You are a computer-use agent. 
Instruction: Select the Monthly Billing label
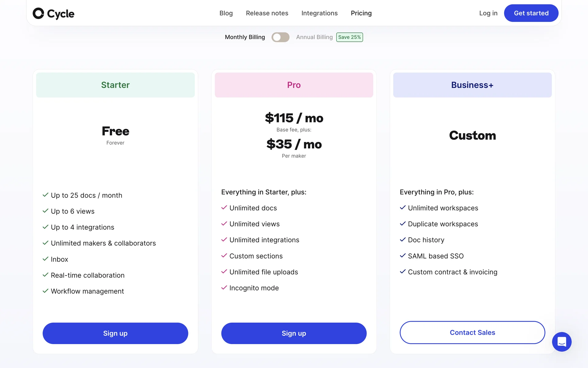[x=245, y=37]
